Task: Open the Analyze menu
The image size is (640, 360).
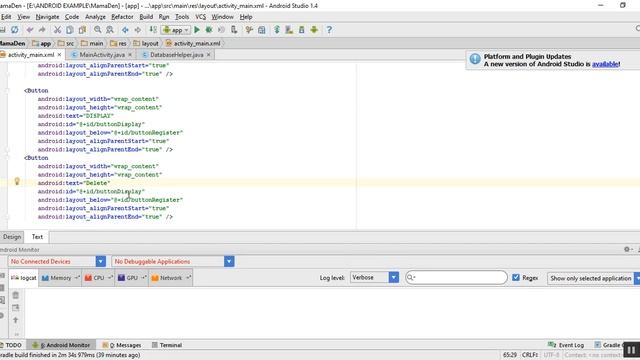Action: [x=95, y=17]
